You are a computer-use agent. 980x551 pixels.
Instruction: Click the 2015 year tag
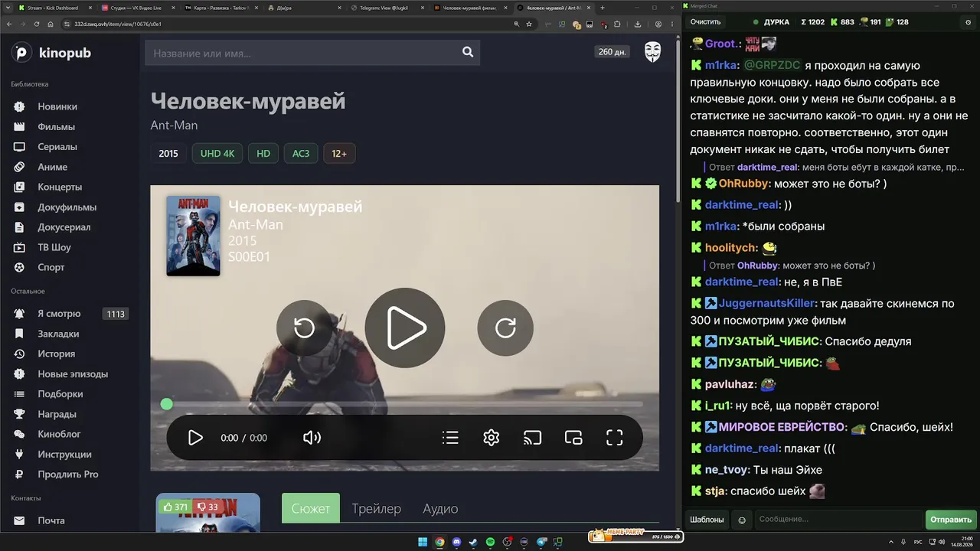tap(168, 153)
